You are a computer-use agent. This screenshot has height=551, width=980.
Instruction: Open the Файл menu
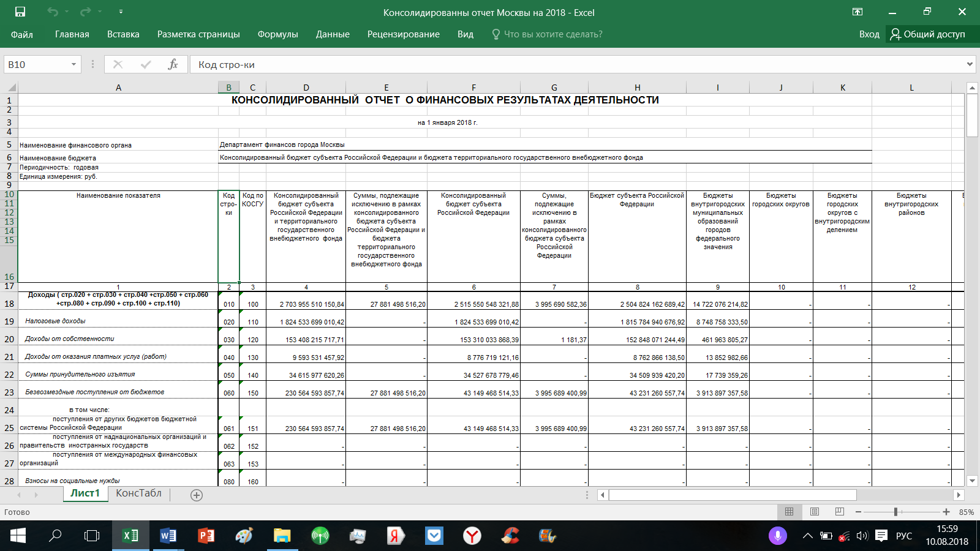click(22, 34)
